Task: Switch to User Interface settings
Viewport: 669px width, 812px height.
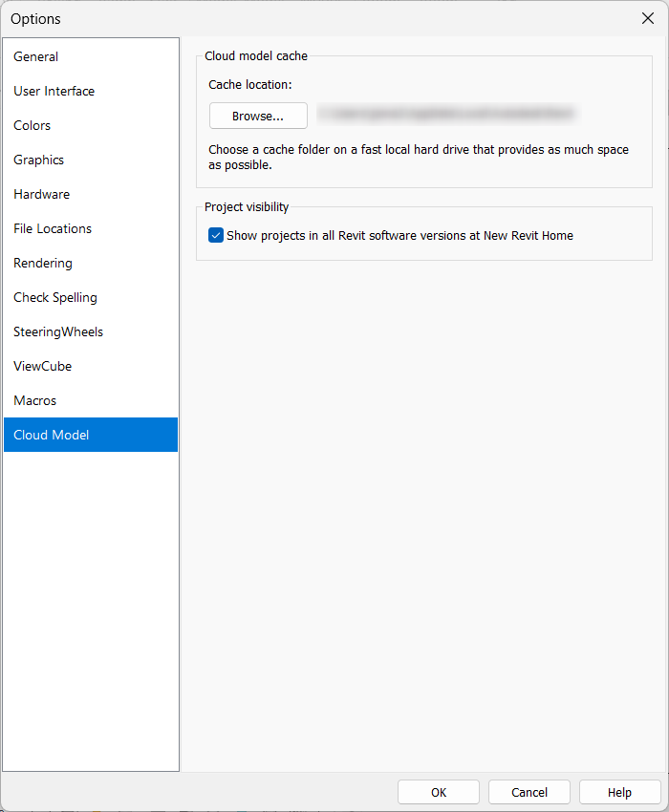Action: click(x=91, y=91)
